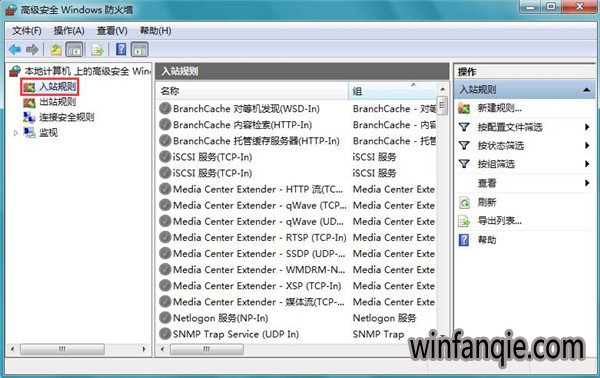Click the status icon of Netlogon 服务(NP-In)
The image size is (600, 378).
(x=165, y=318)
